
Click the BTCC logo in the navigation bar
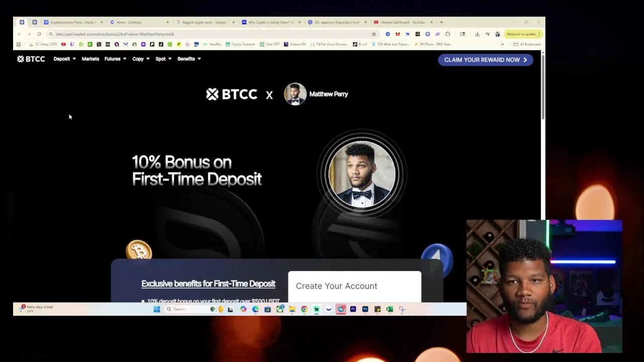(31, 59)
